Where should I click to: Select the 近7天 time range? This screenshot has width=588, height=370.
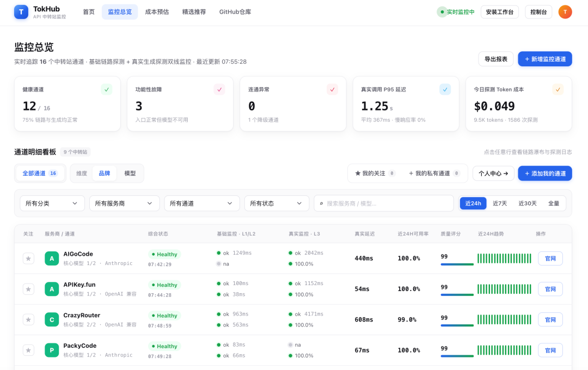[x=499, y=203]
